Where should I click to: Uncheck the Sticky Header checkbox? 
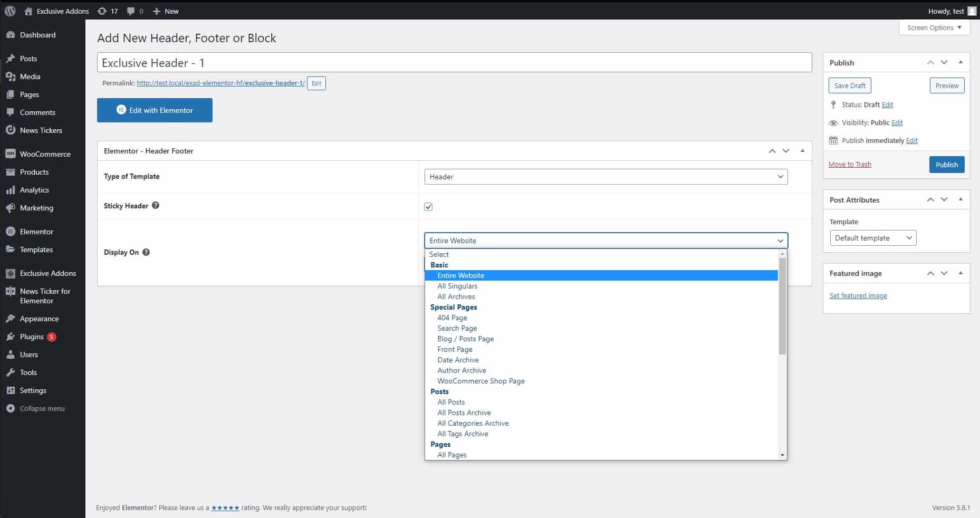pos(428,207)
